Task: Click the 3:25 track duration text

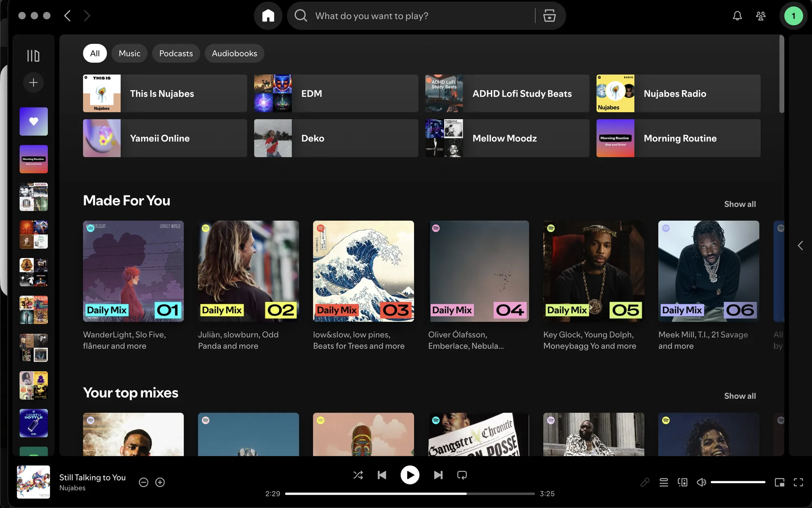Action: tap(547, 494)
